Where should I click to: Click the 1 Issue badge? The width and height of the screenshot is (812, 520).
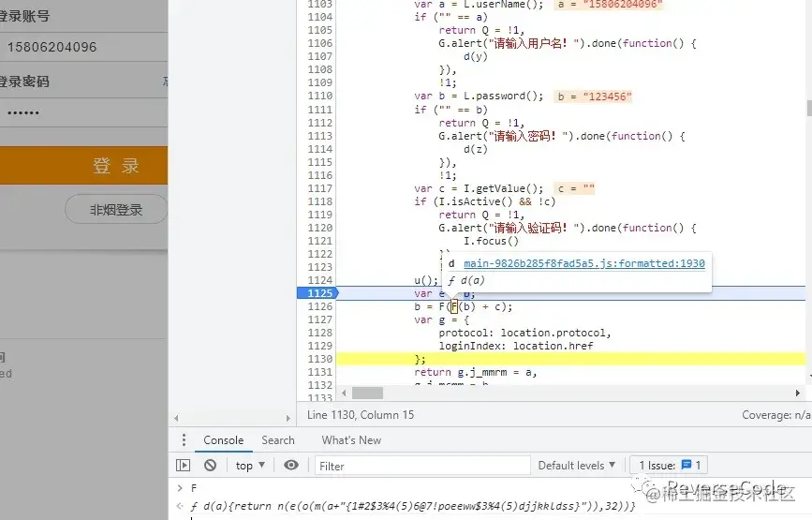pos(669,465)
